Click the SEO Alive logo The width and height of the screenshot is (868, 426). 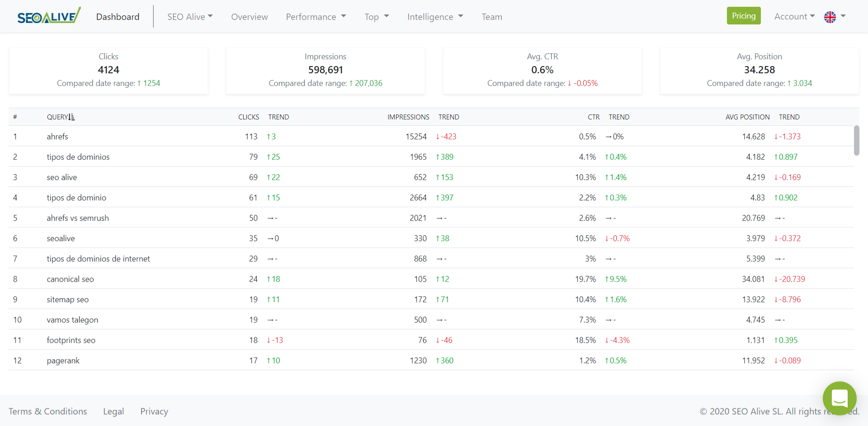pyautogui.click(x=49, y=16)
